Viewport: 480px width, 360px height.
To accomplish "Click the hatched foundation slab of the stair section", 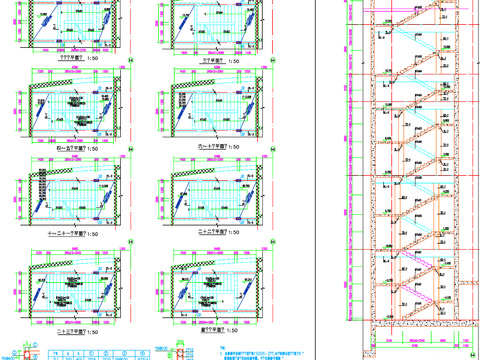I will 425,323.
